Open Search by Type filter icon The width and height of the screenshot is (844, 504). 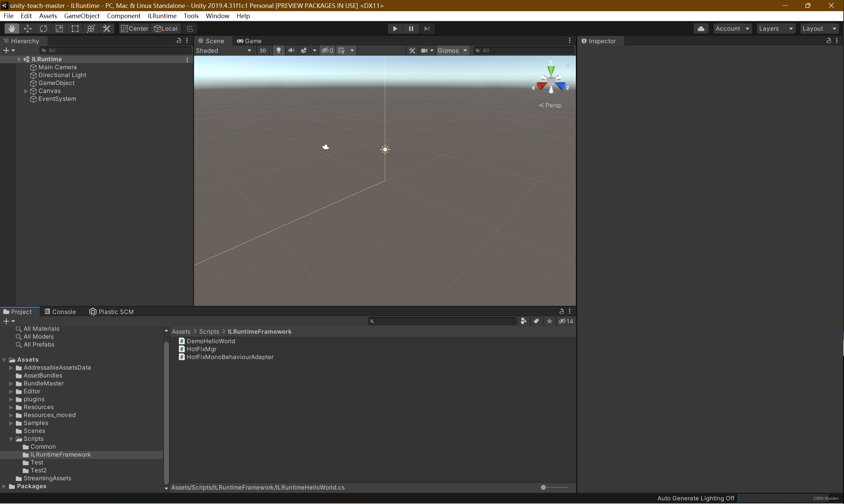tap(523, 321)
